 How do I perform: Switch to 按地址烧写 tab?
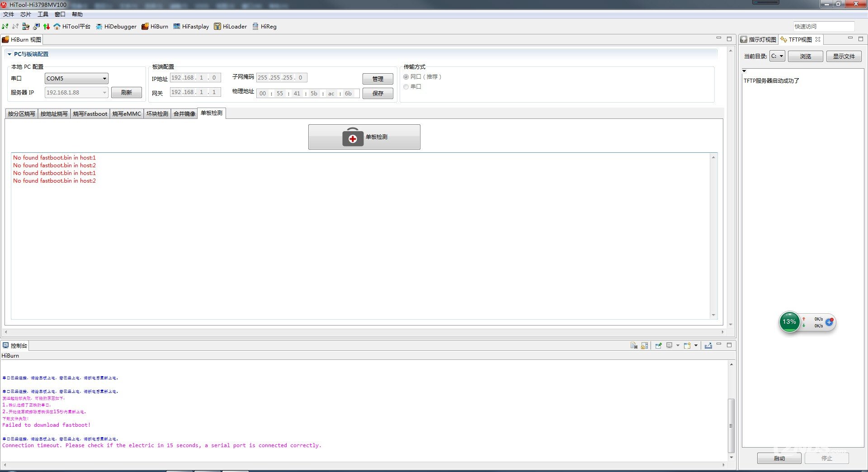tap(54, 114)
